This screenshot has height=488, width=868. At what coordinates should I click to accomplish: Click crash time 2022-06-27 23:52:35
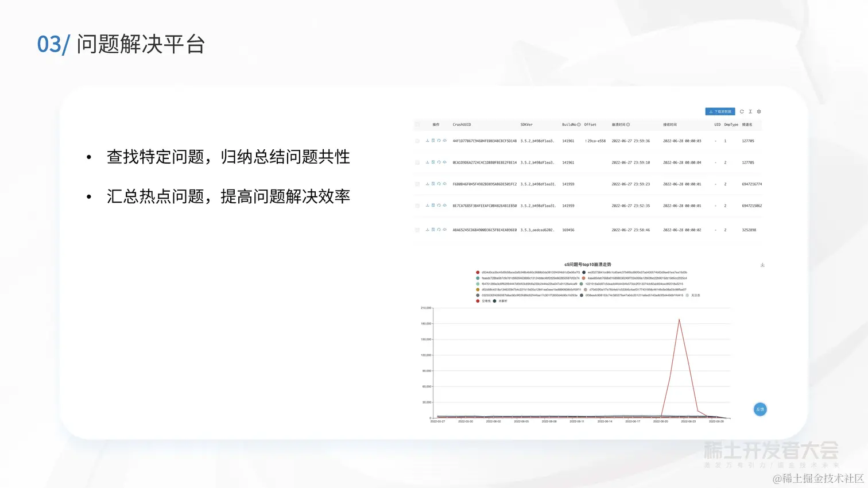pos(631,206)
